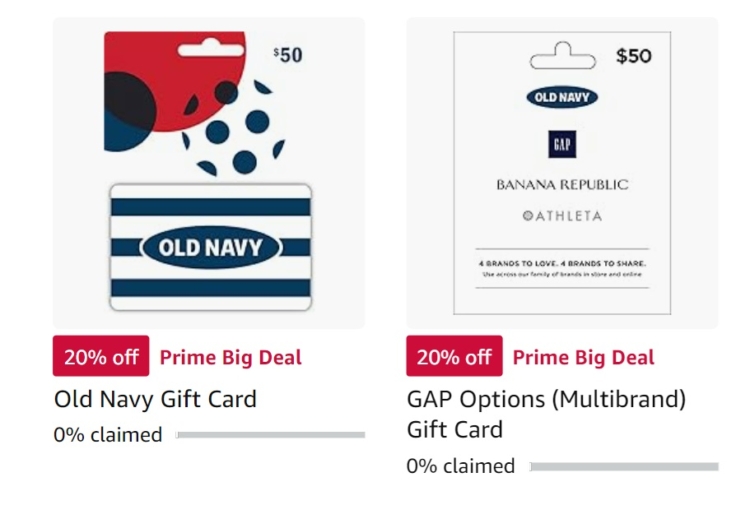Click the Old Navy oval logo on striped card
The image size is (750, 505).
point(210,247)
